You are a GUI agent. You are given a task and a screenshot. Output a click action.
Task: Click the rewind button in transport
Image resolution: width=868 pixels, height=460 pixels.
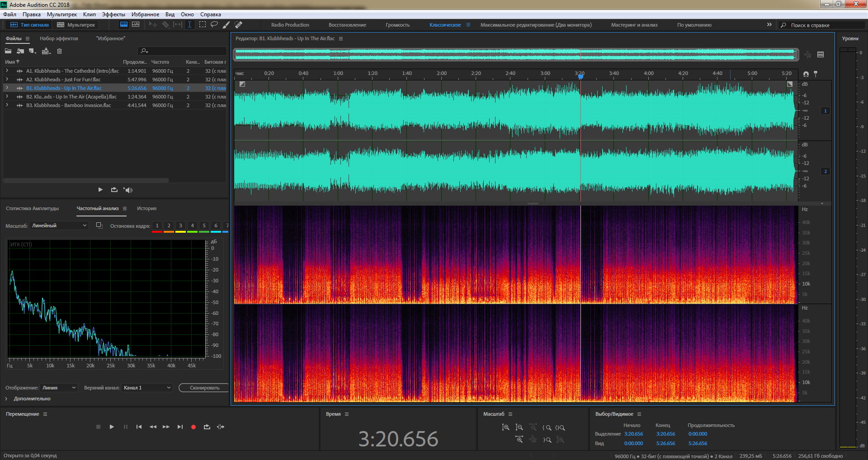[153, 427]
